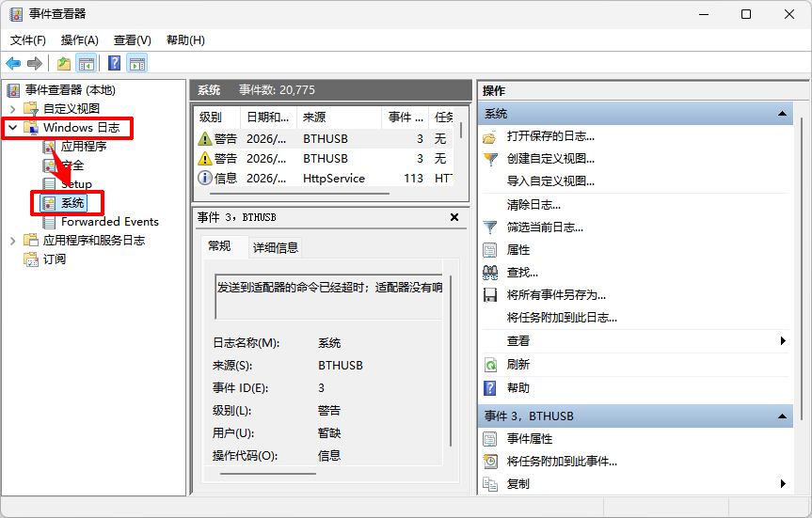812x518 pixels.
Task: Select 事件查看器 (本地) root node
Action: tap(70, 90)
